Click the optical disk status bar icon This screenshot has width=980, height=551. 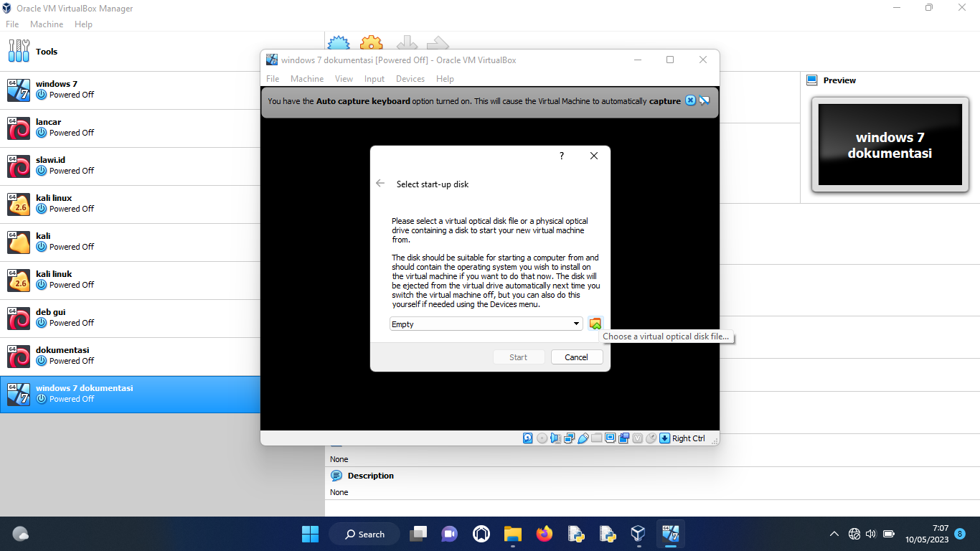[542, 438]
